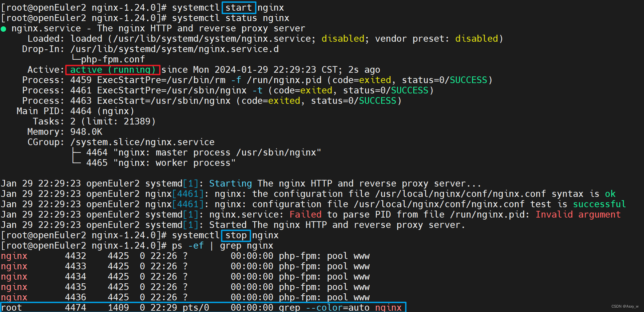Click the green status dot beside nginx.service
The width and height of the screenshot is (644, 312).
(4, 29)
